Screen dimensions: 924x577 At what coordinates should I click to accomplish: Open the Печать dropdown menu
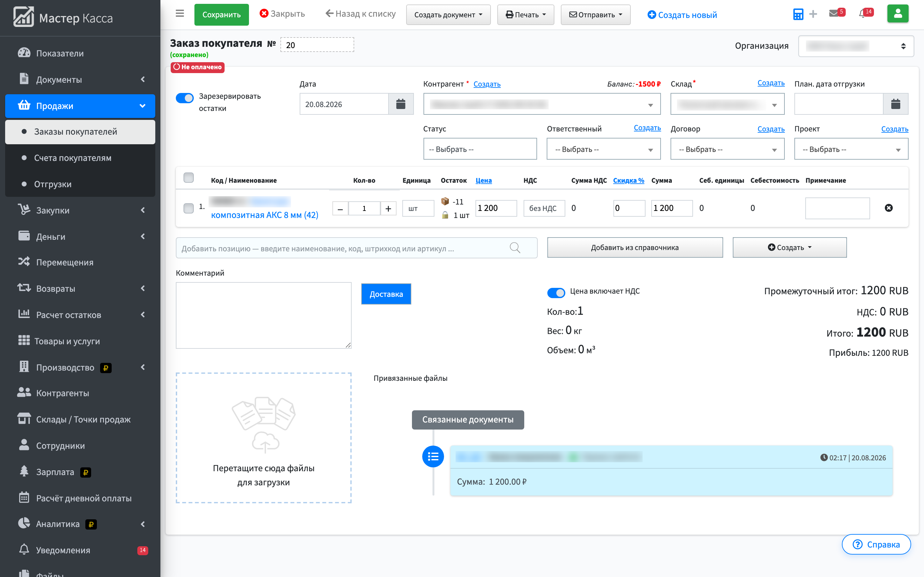(526, 15)
